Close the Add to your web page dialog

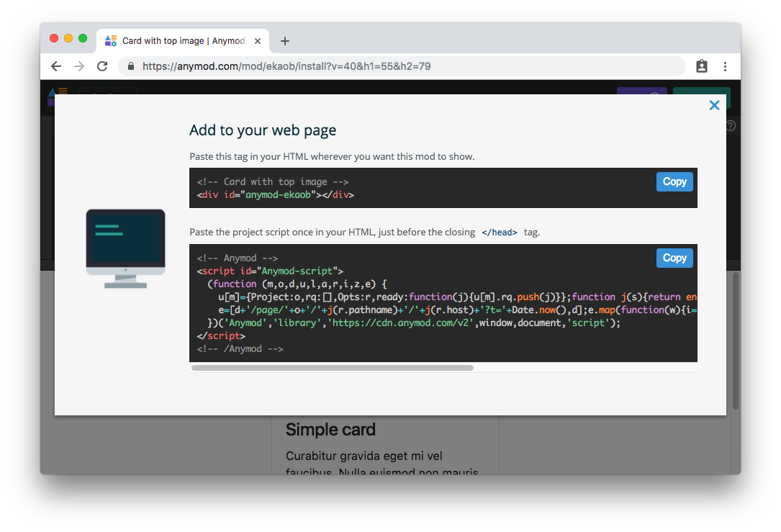[x=714, y=105]
